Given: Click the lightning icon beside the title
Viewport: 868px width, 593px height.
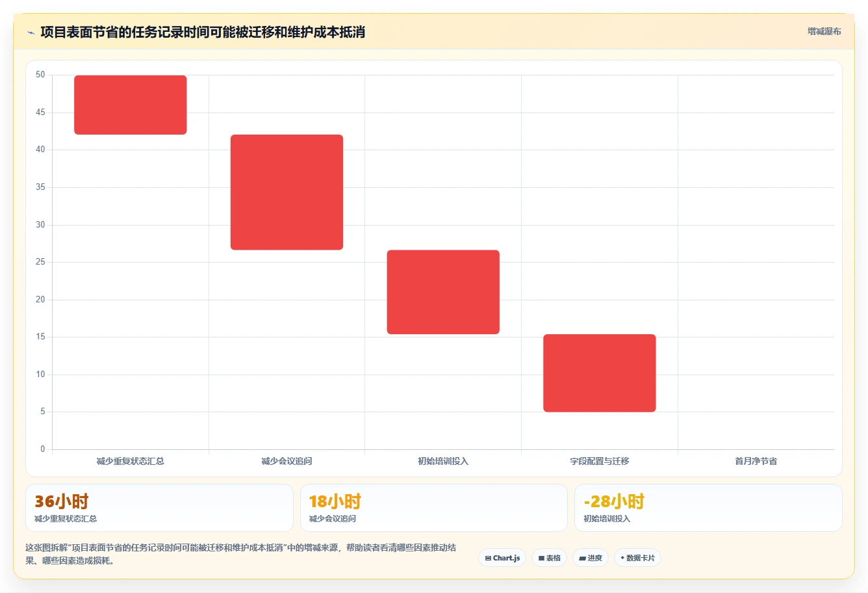Looking at the screenshot, I should [x=31, y=33].
